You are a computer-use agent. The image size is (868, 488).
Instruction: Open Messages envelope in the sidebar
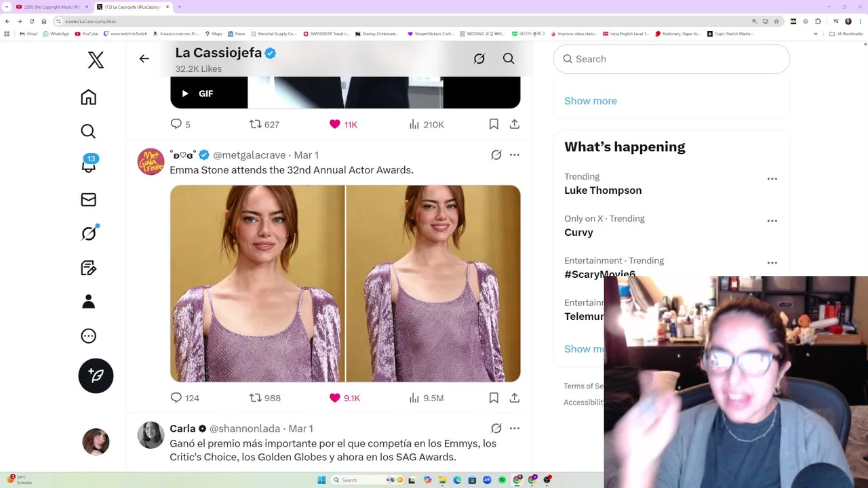(x=88, y=199)
